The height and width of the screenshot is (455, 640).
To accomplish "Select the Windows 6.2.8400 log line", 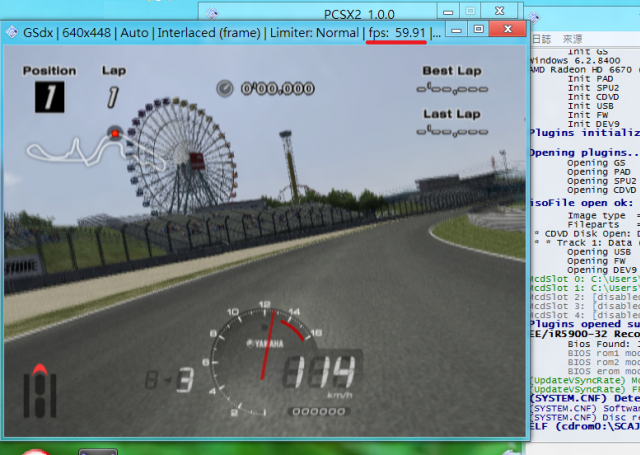I will point(575,60).
